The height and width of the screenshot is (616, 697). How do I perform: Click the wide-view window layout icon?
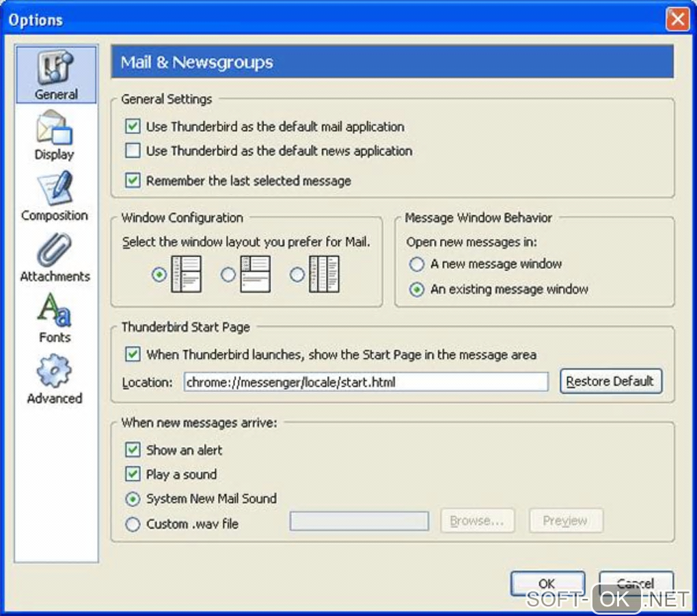255,274
